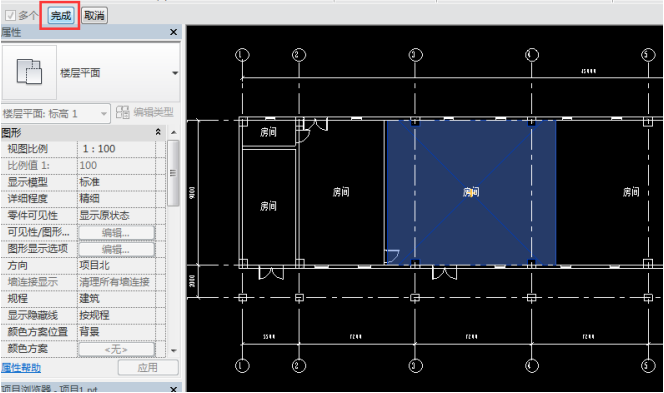Image resolution: width=664 pixels, height=393 pixels.
Task: Click the bottom grid bubble 1
Action: click(x=242, y=365)
